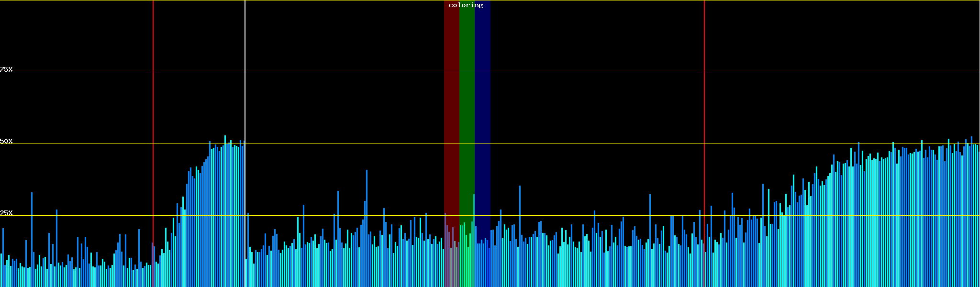Click the "coloring" label at the top
This screenshot has height=287, width=980.
466,5
